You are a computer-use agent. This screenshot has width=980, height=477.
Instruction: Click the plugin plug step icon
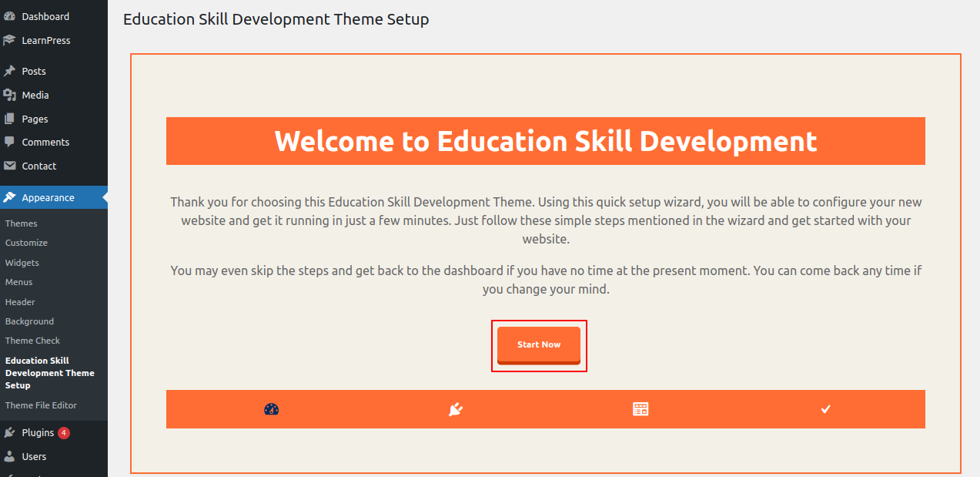[x=456, y=409]
